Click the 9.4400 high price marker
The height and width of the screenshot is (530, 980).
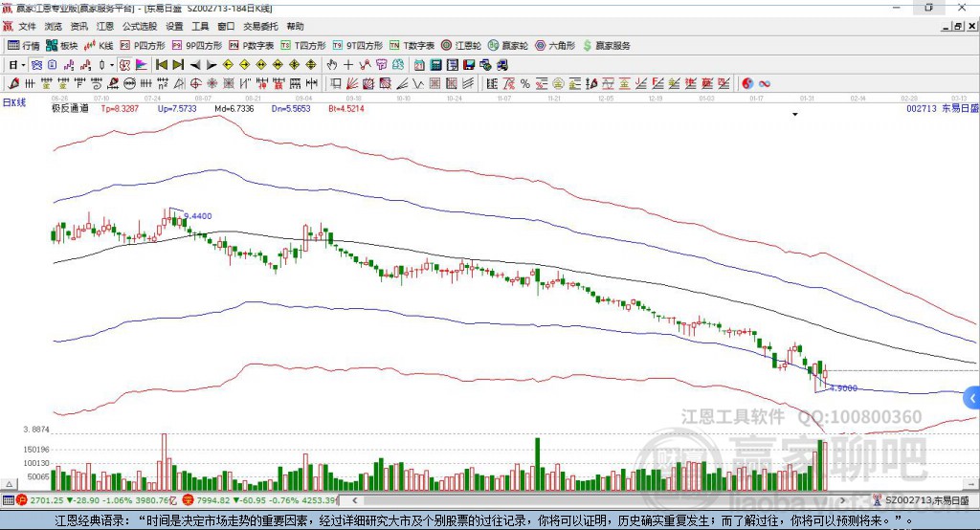[197, 216]
